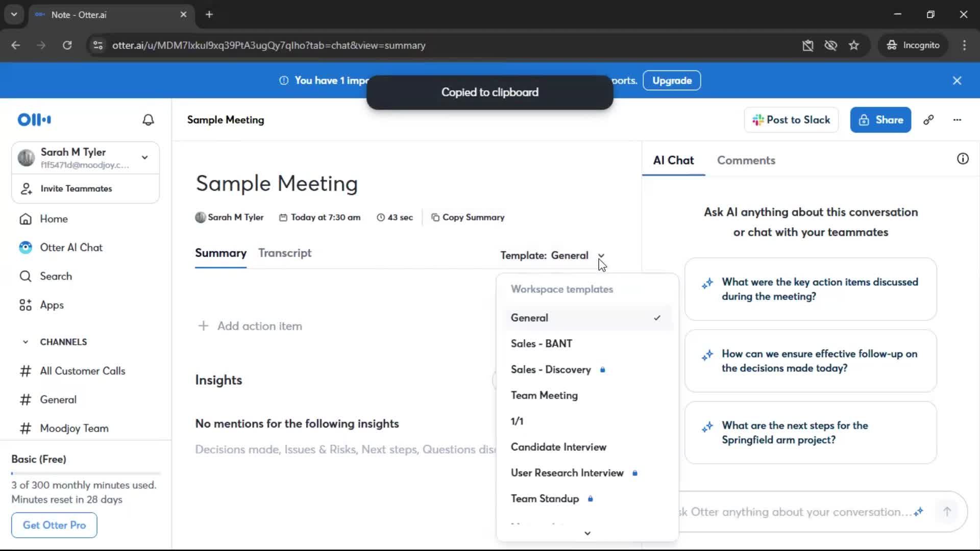Ask about key action items discussed
The height and width of the screenshot is (551, 980).
pyautogui.click(x=811, y=289)
